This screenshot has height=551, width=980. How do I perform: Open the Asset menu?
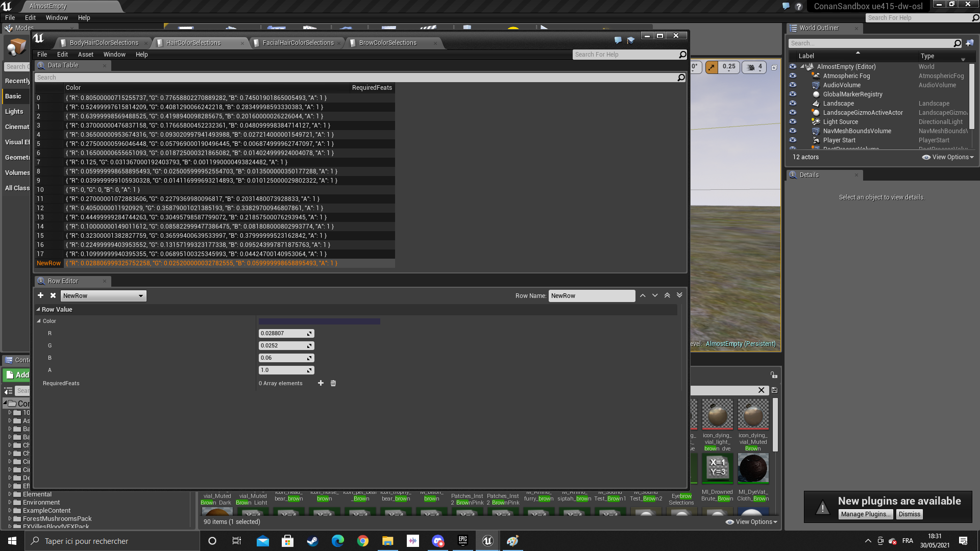click(86, 55)
